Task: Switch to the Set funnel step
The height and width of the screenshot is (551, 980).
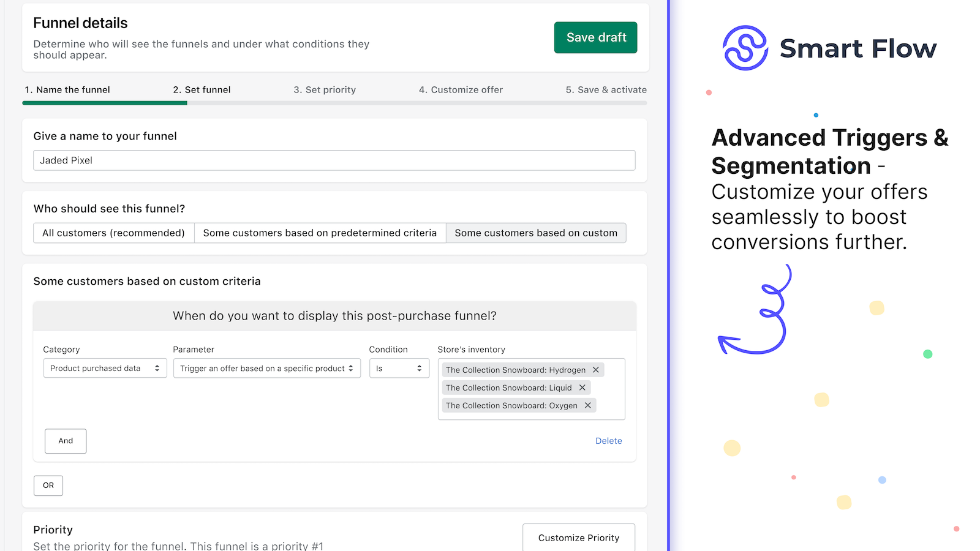Action: [x=202, y=89]
